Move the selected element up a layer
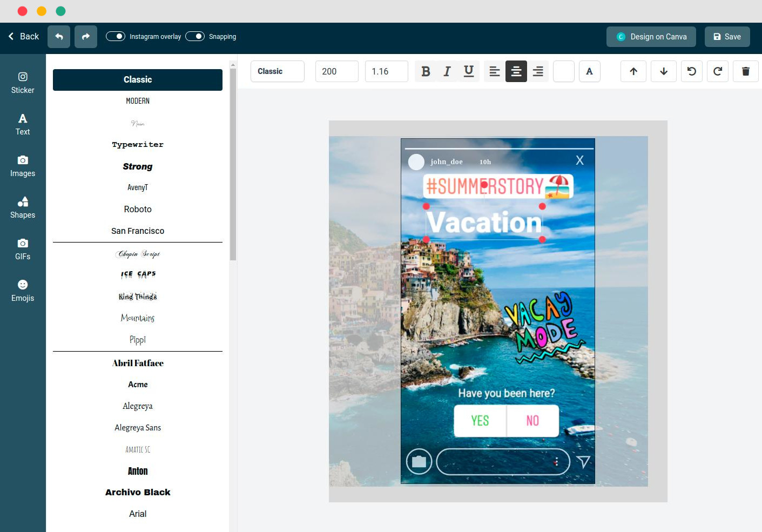This screenshot has width=762, height=532. [633, 71]
